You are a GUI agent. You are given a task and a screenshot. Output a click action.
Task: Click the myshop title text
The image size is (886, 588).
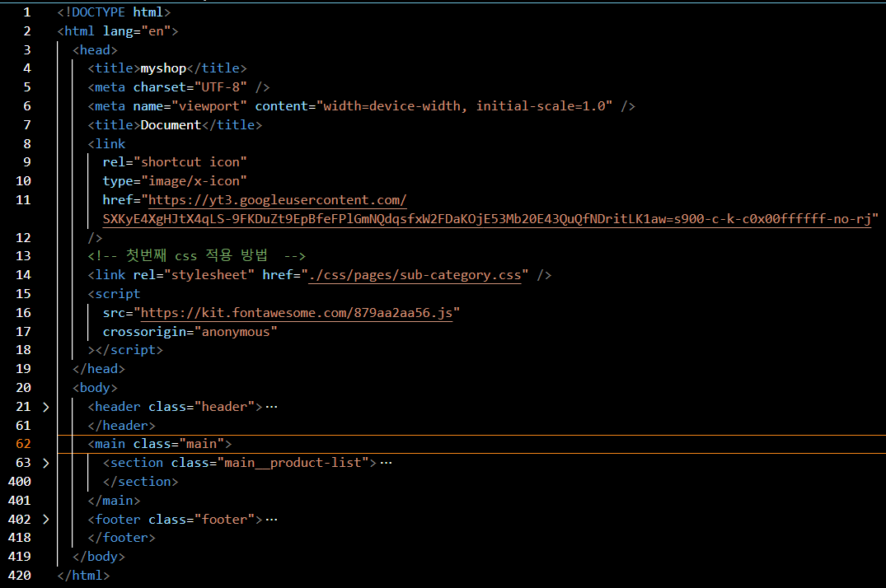pyautogui.click(x=163, y=69)
